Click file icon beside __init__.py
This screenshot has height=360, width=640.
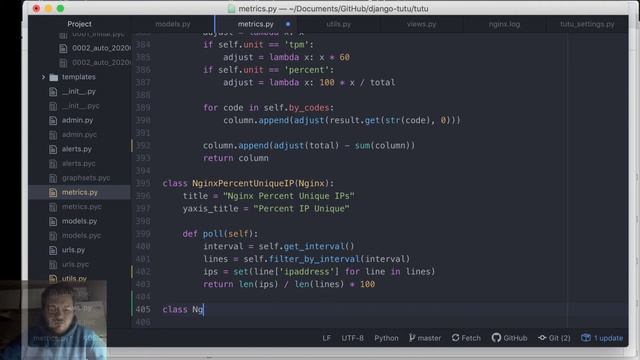(53, 92)
